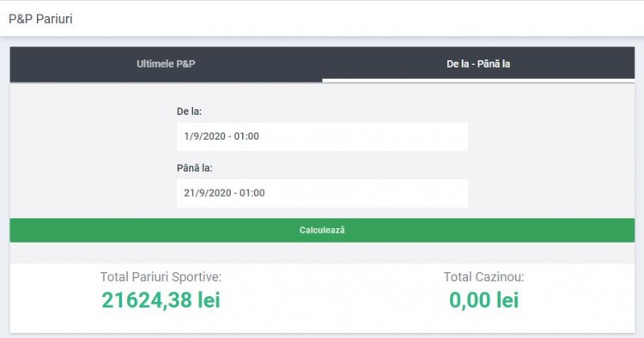This screenshot has height=338, width=644.
Task: Click the 01:00 time in De la field
Action: click(x=246, y=136)
